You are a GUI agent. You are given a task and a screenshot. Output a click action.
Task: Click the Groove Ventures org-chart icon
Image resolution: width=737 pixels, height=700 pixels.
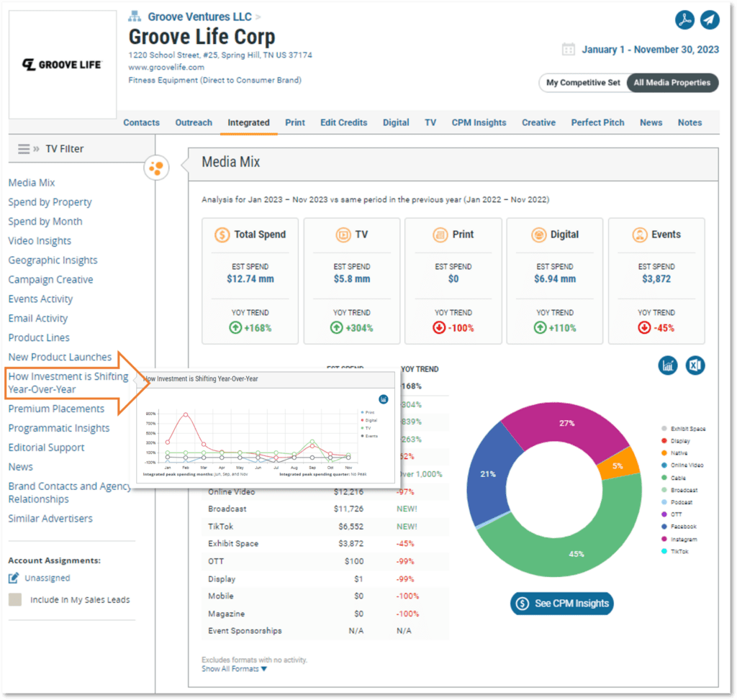(135, 17)
